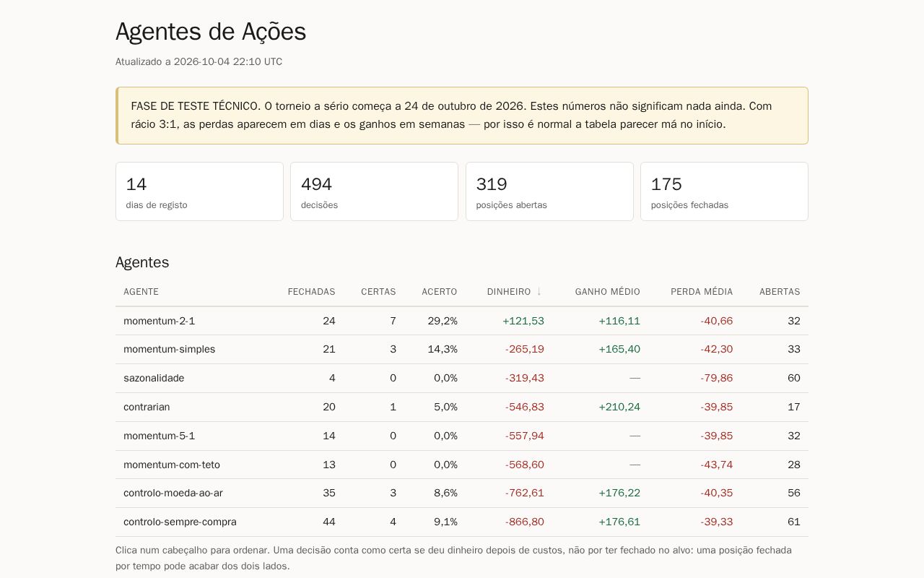Sort table by the Agente column header
This screenshot has width=924, height=578.
(x=141, y=292)
